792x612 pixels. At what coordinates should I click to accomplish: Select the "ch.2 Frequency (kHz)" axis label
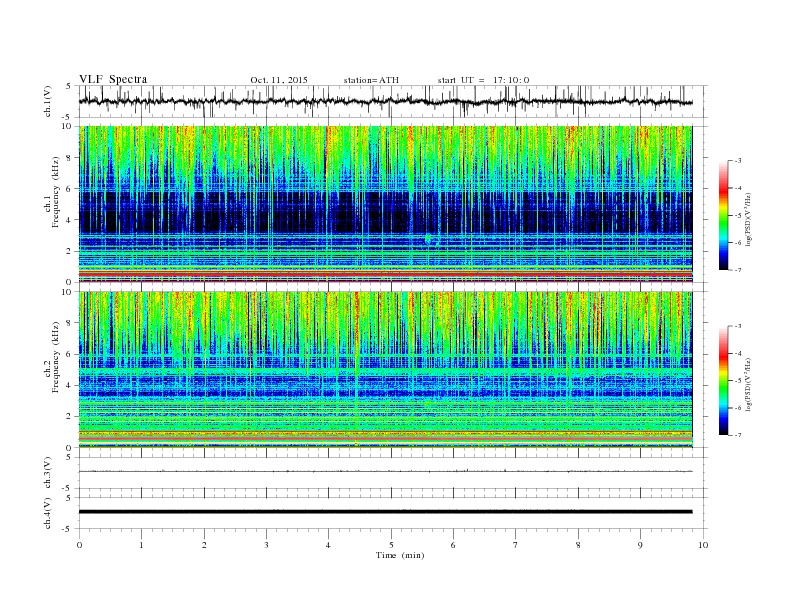[x=52, y=358]
